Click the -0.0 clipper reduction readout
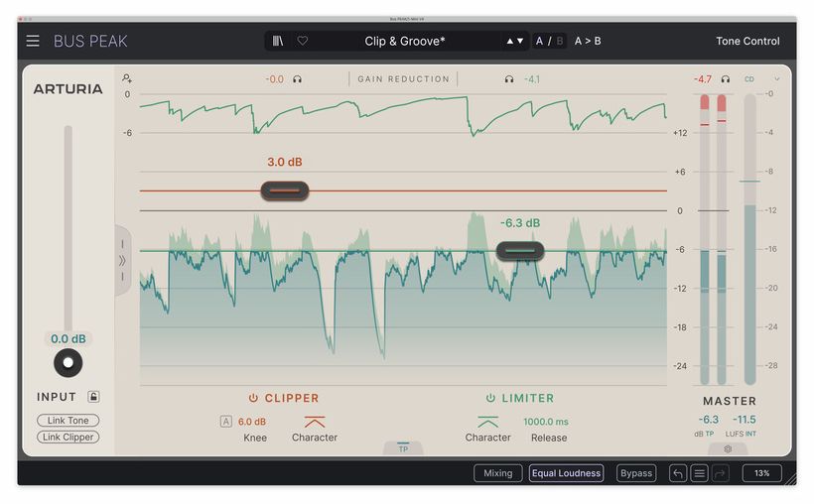 275,79
